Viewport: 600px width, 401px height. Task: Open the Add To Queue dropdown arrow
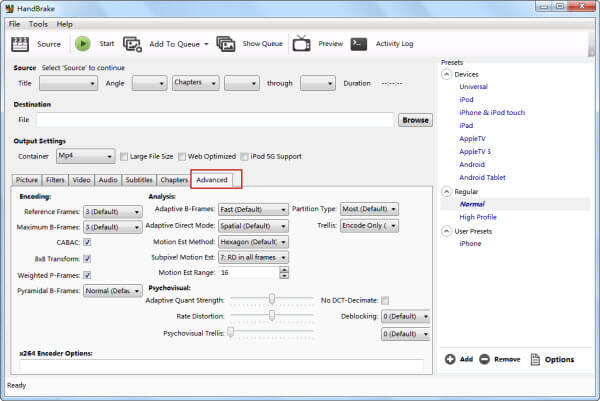click(x=206, y=44)
